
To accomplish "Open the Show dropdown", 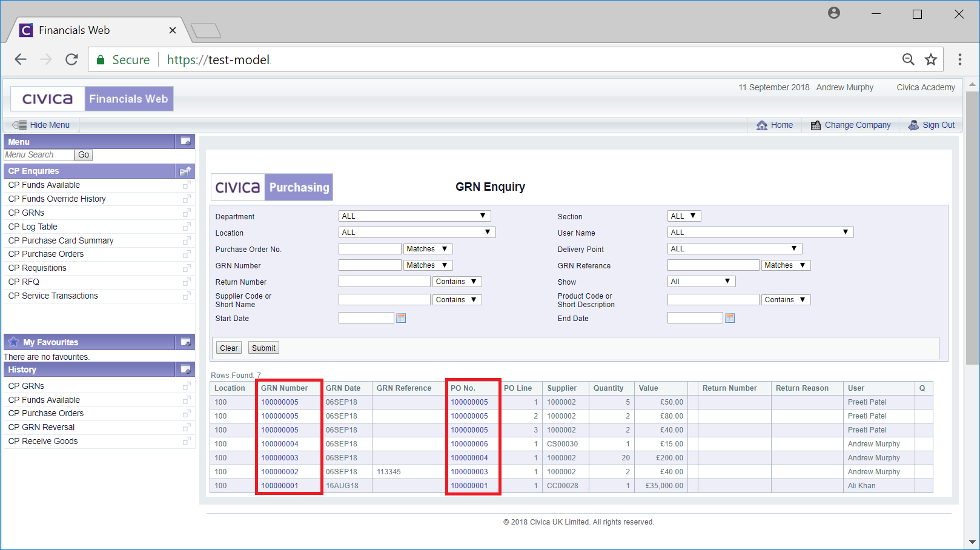I will [701, 282].
